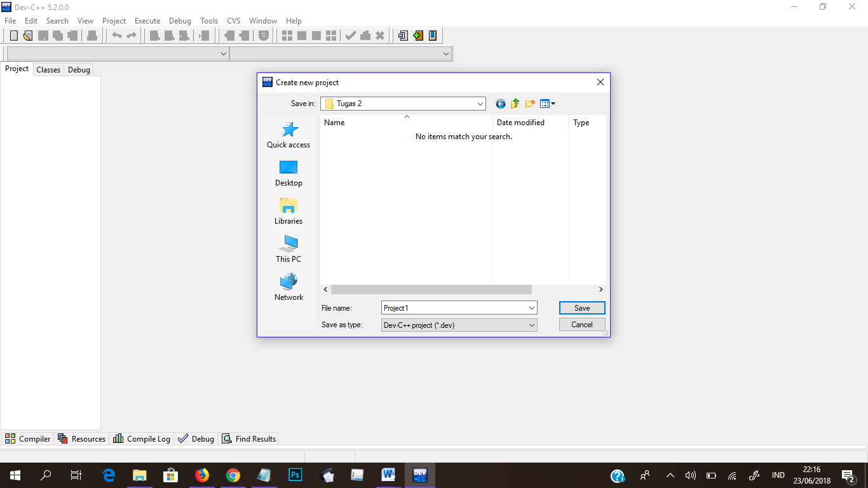The width and height of the screenshot is (868, 488).
Task: Open the CVS menu
Action: pos(234,21)
